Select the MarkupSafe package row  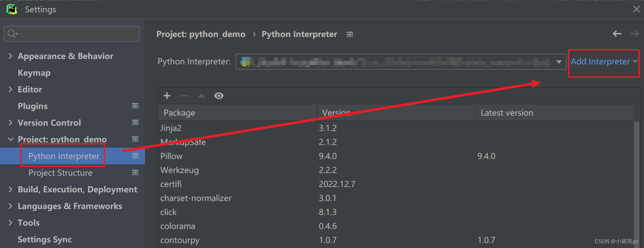click(x=396, y=142)
